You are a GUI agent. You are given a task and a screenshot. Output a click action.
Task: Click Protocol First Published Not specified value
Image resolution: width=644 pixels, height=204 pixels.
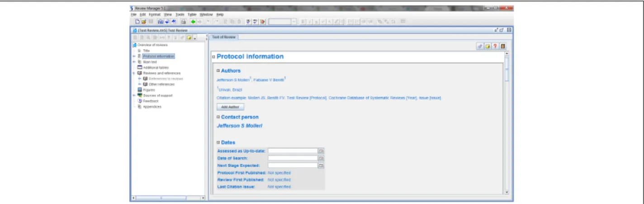(279, 173)
